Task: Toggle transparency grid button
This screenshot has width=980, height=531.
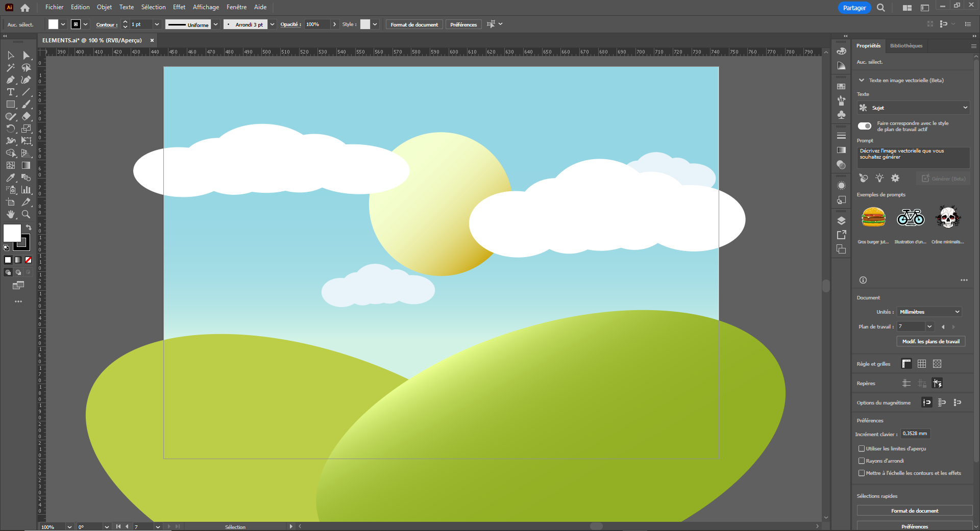Action: (937, 364)
